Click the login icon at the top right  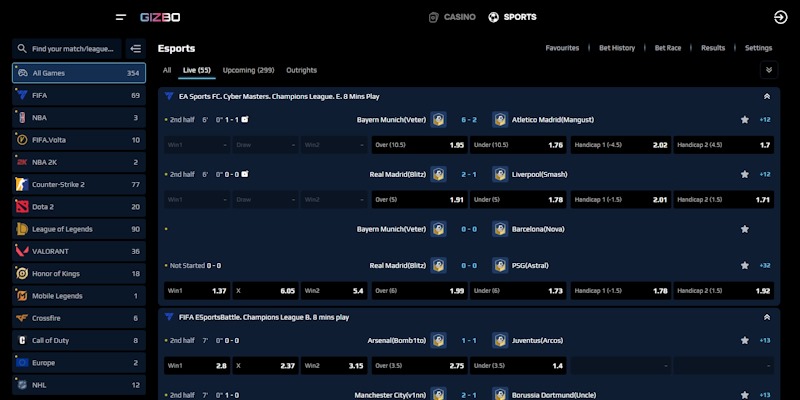pos(781,17)
